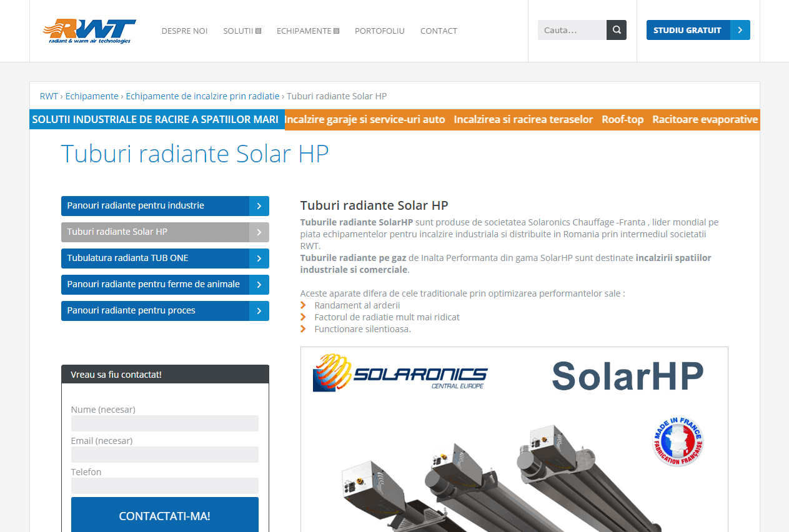789x532 pixels.
Task: Click the CONTACTATI-MA! submit button
Action: tap(165, 516)
